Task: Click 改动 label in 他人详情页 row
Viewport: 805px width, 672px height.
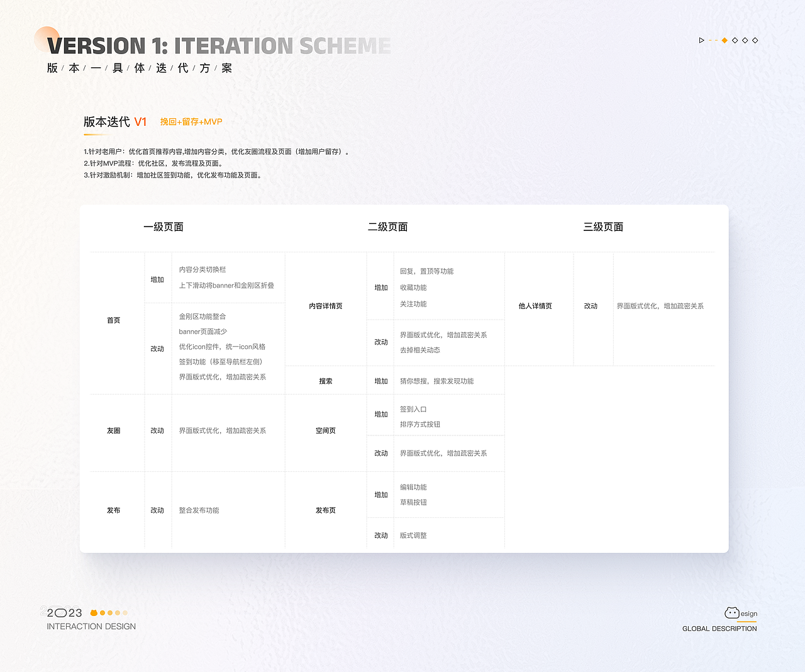Action: tap(591, 306)
